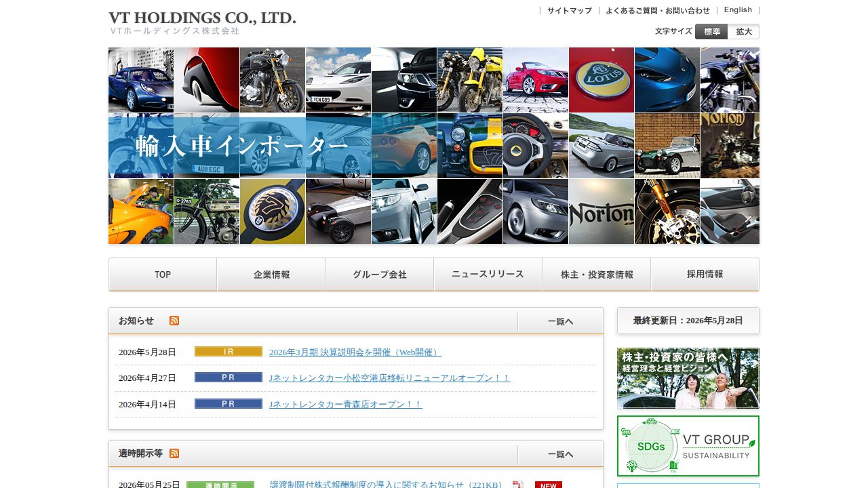Click the PR label on the 2026年4月14日 row
This screenshot has height=488, width=868.
pos(229,404)
